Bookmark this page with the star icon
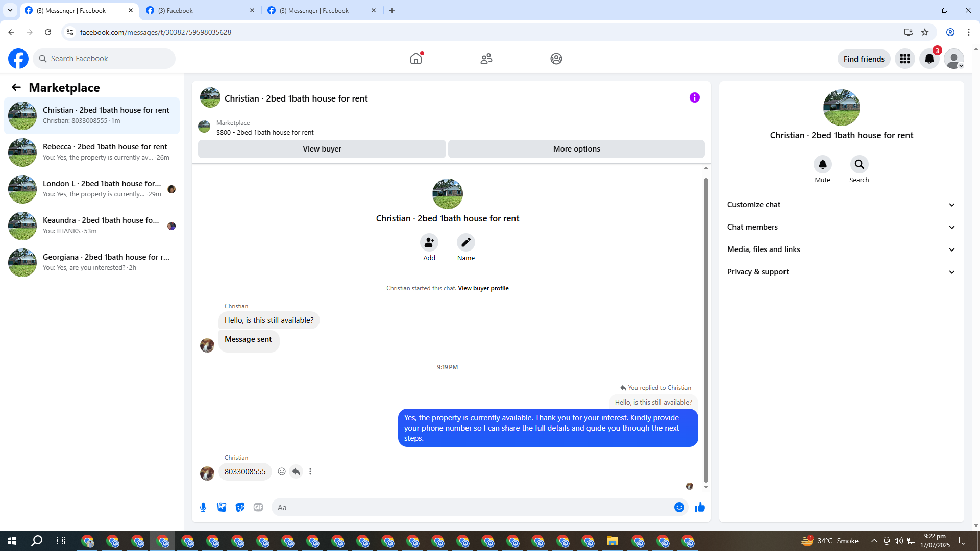Screen dimensions: 980x551 click(x=925, y=32)
